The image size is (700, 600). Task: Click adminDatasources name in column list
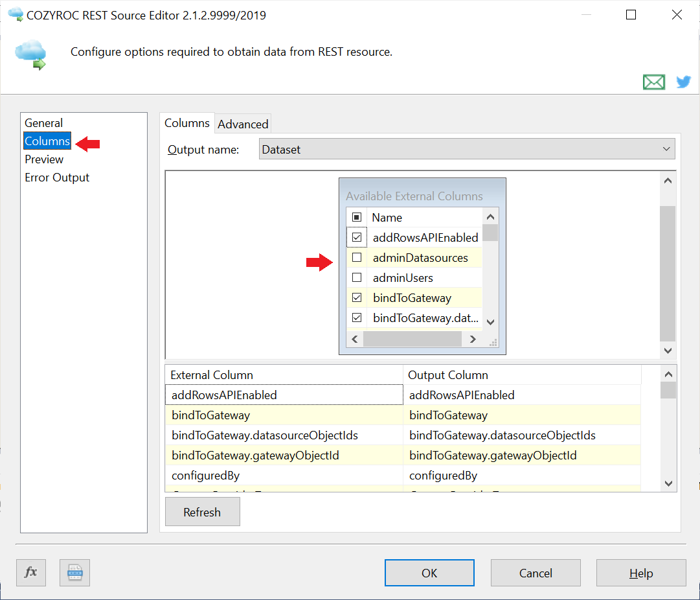(x=420, y=258)
